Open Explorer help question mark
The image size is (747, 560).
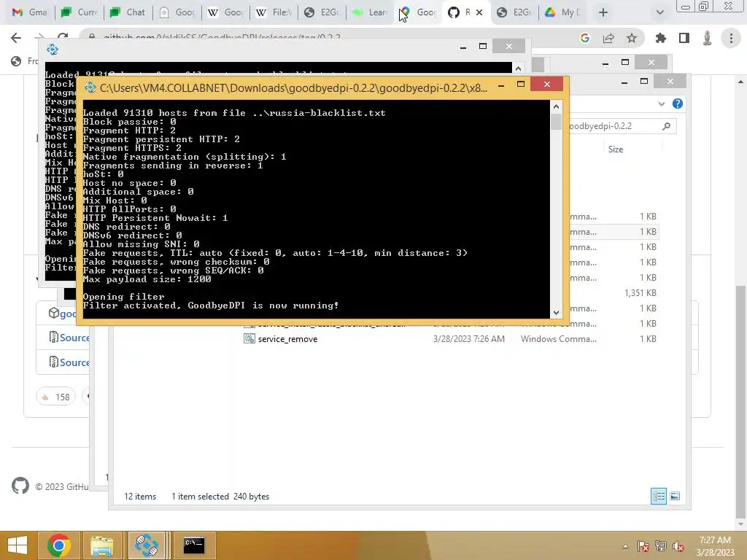pos(678,104)
